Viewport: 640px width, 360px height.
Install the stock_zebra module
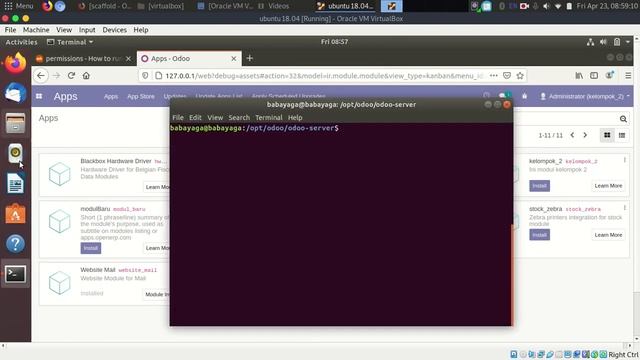[540, 235]
